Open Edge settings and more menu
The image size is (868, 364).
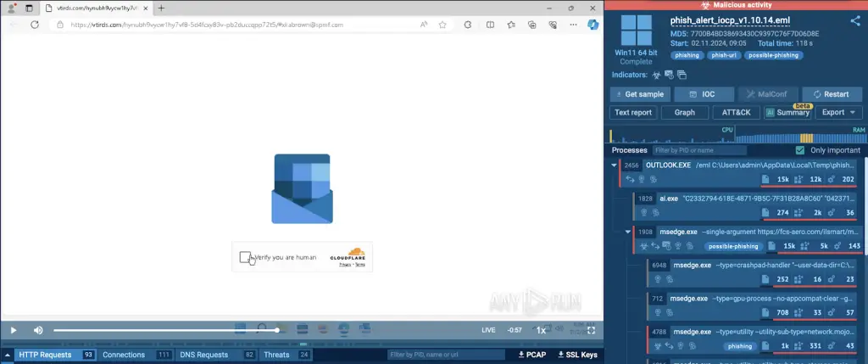pos(574,25)
